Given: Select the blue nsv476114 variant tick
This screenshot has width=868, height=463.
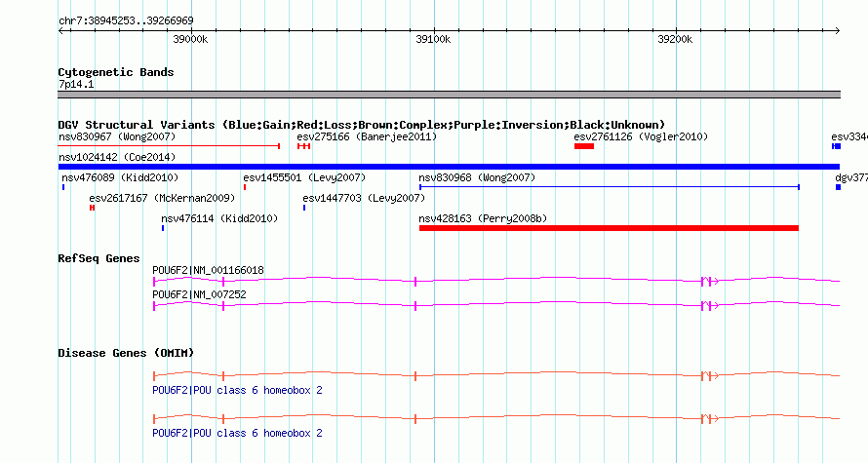Looking at the screenshot, I should point(163,228).
